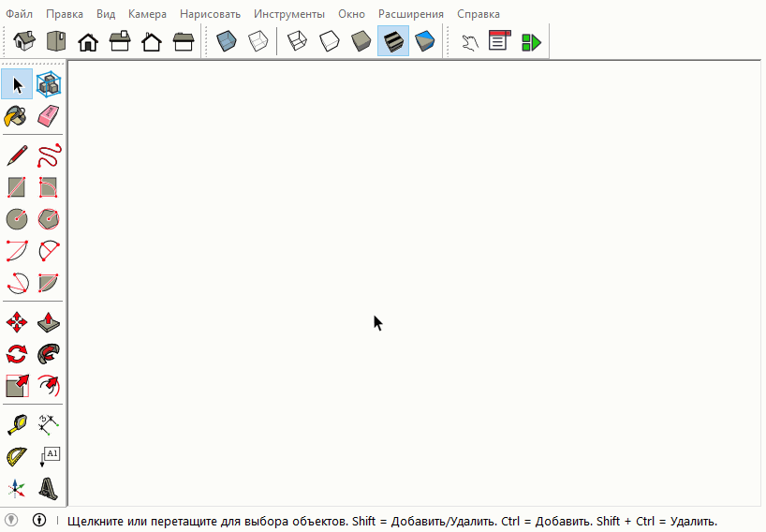Pick the filled Pie tool
Screen dimensions: 766x532
coord(49,282)
